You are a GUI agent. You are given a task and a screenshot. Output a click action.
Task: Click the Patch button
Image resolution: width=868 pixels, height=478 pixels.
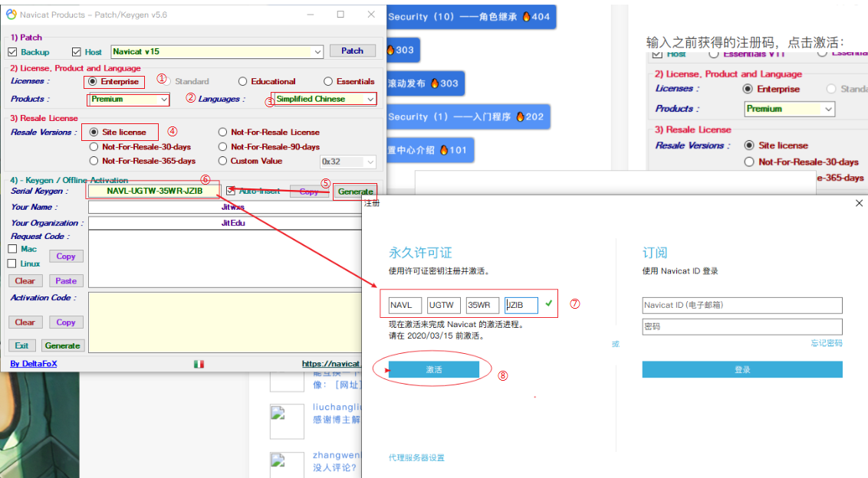(x=352, y=51)
